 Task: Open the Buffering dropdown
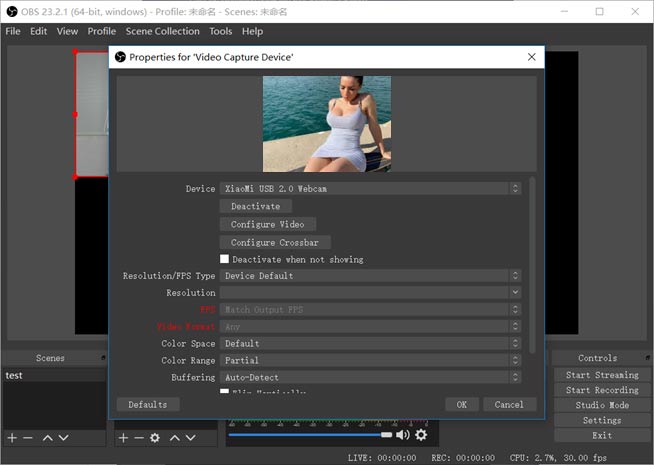[x=370, y=377]
